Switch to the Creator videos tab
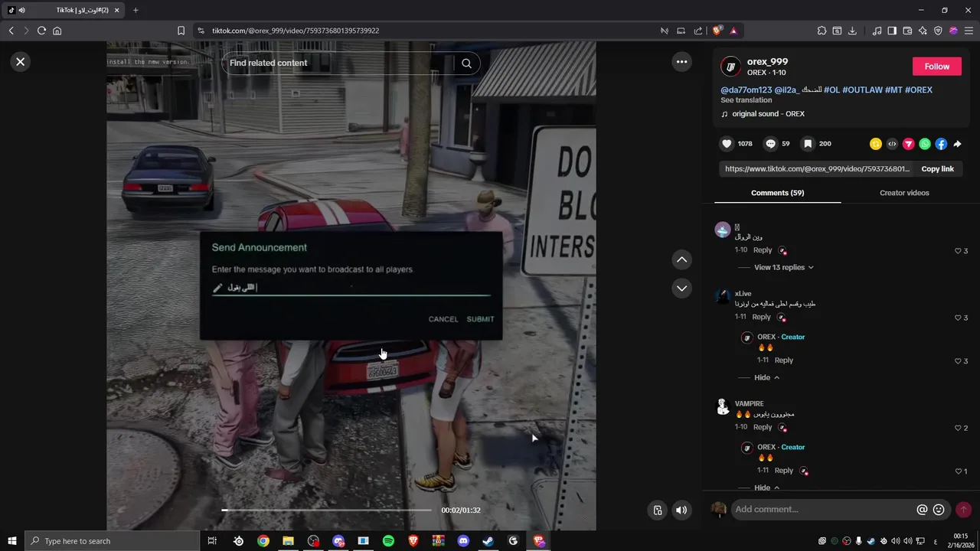 pyautogui.click(x=904, y=193)
